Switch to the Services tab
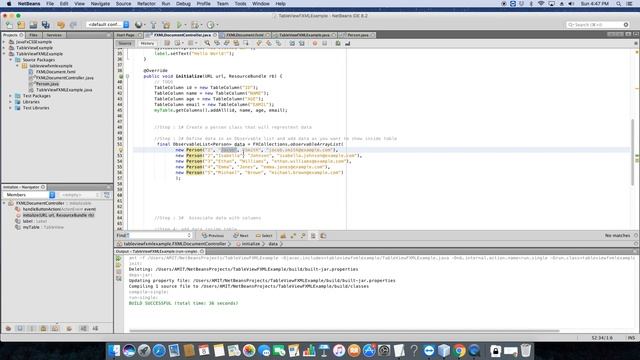Image resolution: width=640 pixels, height=360 pixels. [x=54, y=35]
